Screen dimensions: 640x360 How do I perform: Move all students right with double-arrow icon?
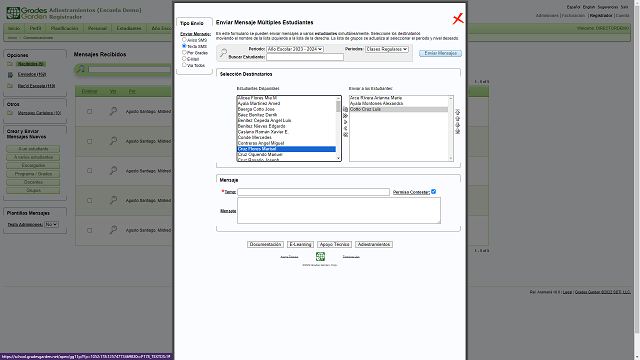pyautogui.click(x=345, y=116)
